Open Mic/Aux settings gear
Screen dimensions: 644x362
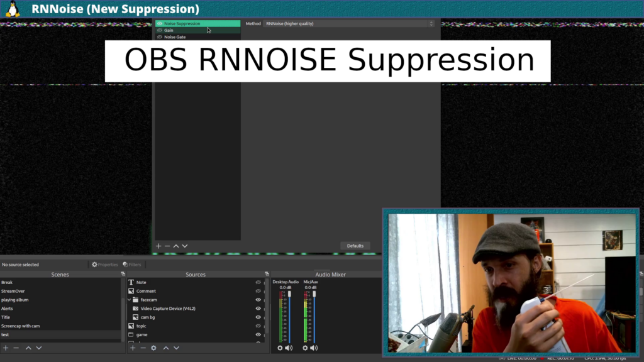tap(305, 348)
